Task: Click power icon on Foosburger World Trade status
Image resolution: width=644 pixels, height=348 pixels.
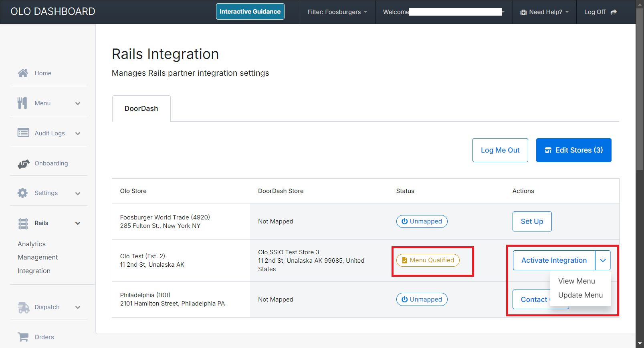Action: (x=405, y=221)
